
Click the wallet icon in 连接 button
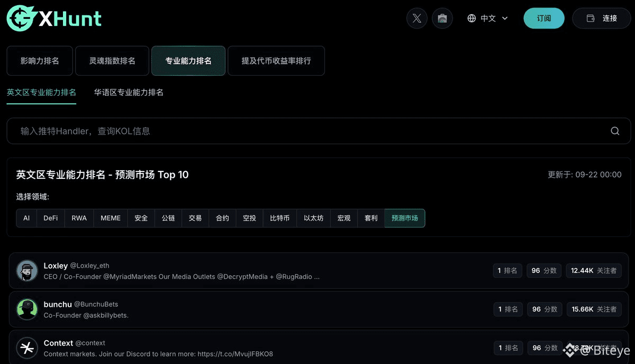pos(591,18)
